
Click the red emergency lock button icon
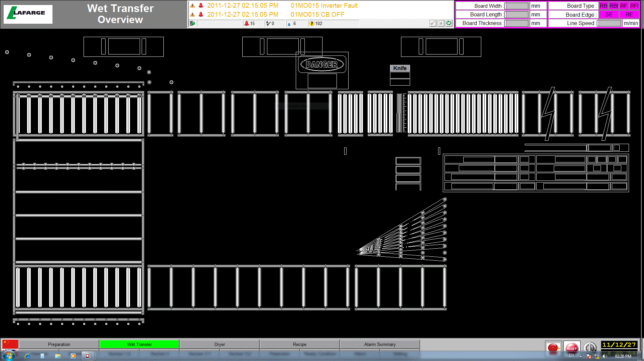pos(553,347)
